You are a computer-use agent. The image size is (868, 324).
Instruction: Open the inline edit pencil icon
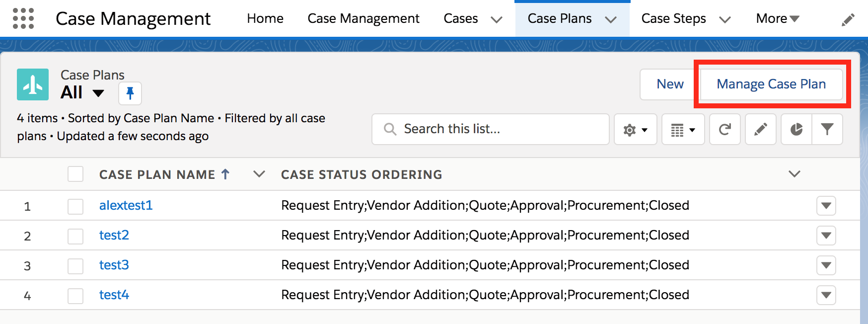click(760, 129)
